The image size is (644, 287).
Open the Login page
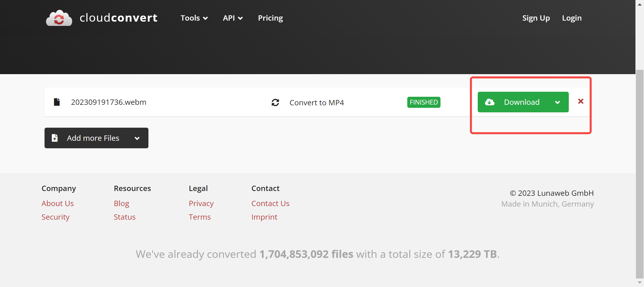coord(572,18)
